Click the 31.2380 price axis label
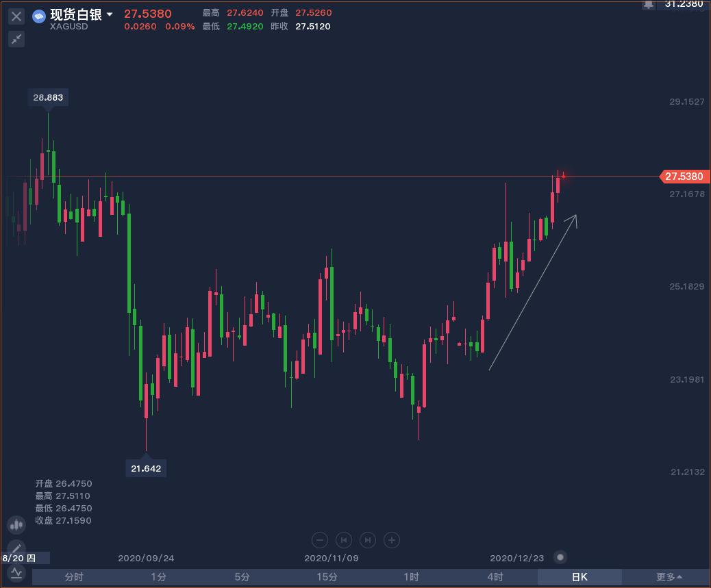 684,4
